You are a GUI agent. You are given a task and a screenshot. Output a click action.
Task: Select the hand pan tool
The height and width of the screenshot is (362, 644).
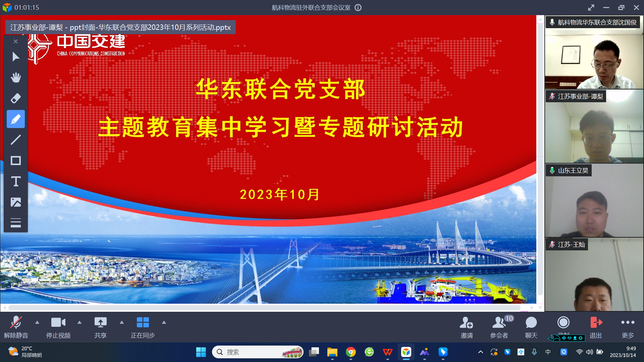[x=15, y=77]
